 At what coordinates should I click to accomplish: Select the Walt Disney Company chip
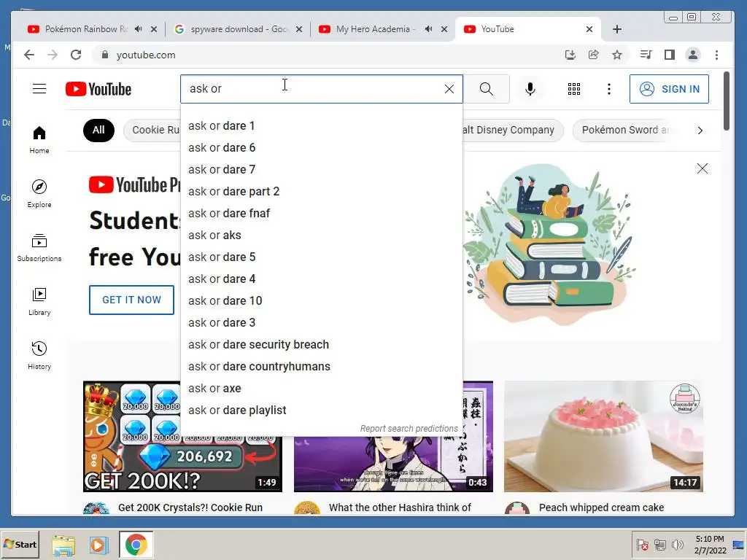coord(513,130)
